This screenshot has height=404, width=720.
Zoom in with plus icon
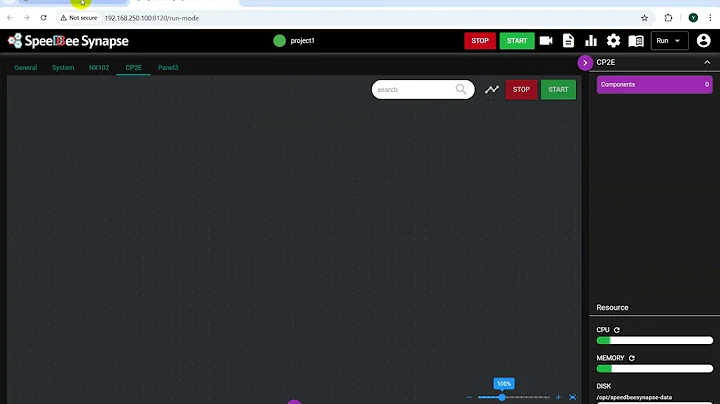(558, 397)
